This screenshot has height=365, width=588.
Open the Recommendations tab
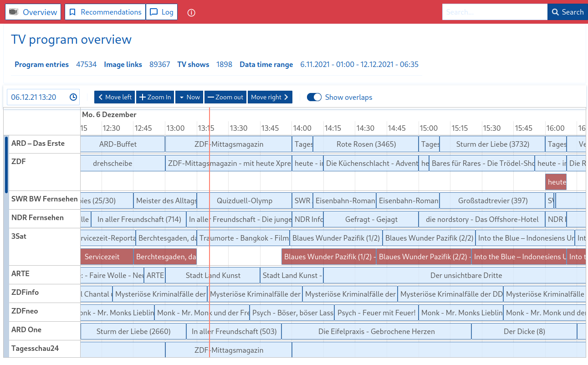(105, 12)
